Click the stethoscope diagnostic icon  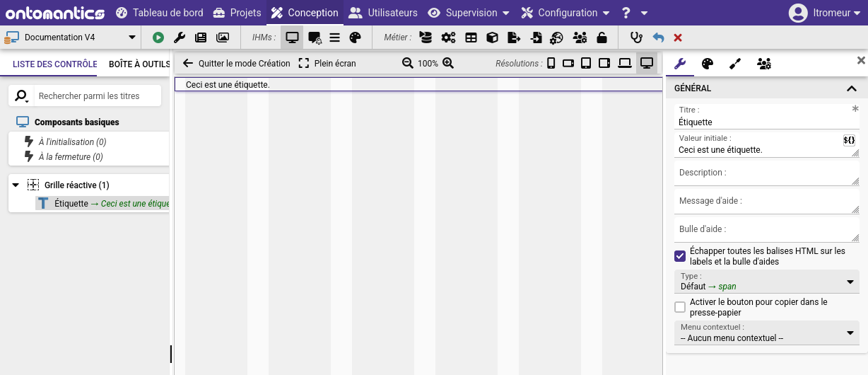(x=636, y=37)
